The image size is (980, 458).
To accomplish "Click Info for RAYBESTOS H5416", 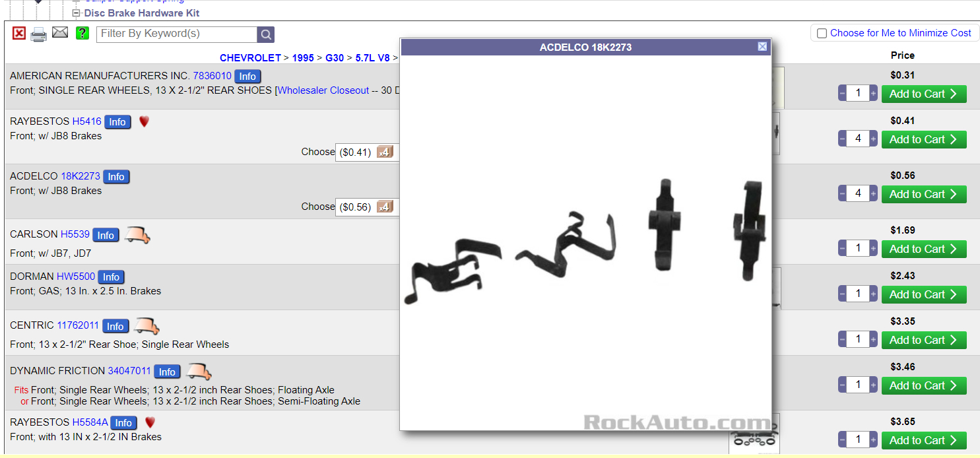I will click(117, 122).
